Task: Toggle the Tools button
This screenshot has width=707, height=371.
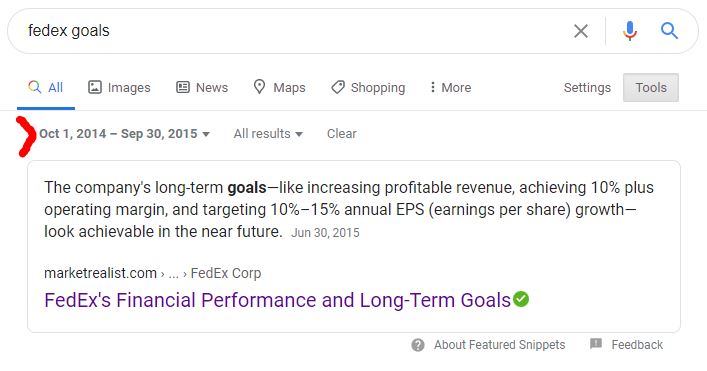Action: tap(651, 87)
